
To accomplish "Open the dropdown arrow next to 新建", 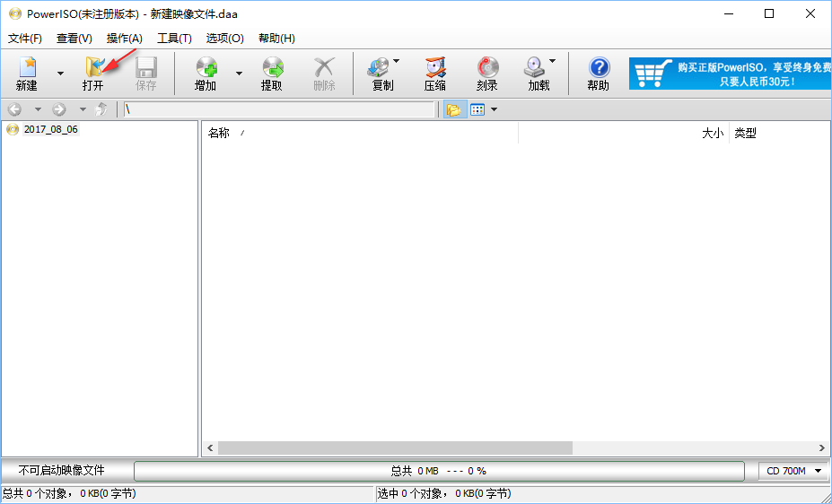I will [60, 74].
